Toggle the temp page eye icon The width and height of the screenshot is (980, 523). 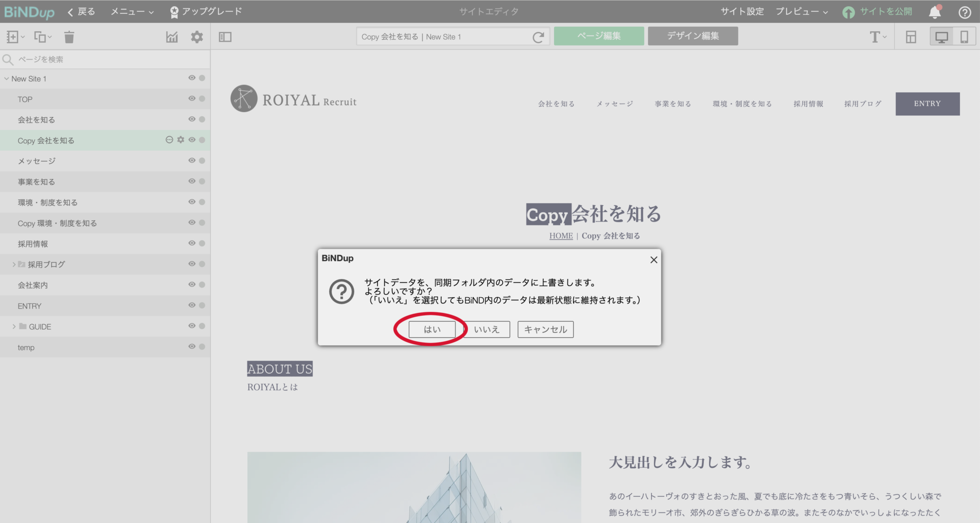(192, 346)
